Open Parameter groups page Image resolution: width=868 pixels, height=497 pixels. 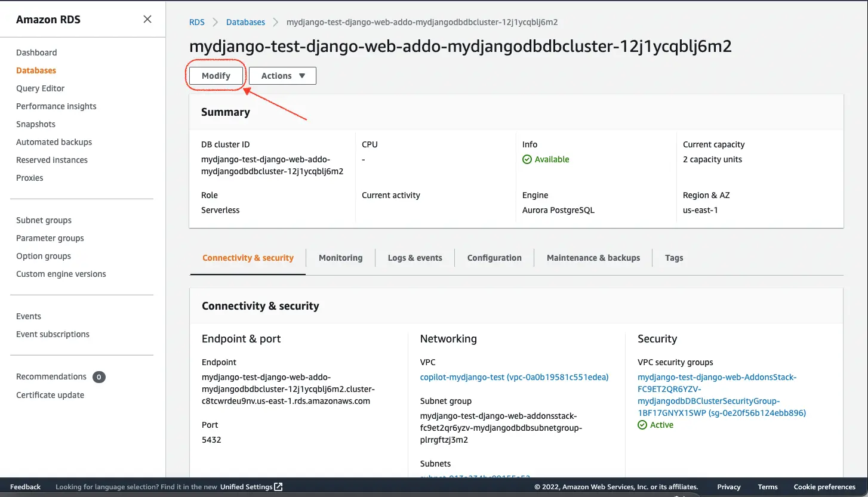pos(50,238)
